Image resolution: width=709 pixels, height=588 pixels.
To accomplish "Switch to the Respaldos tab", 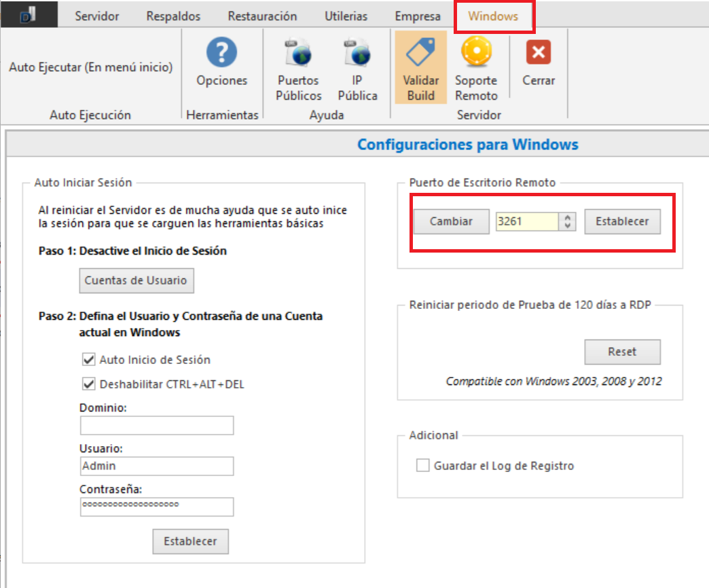I will tap(173, 16).
